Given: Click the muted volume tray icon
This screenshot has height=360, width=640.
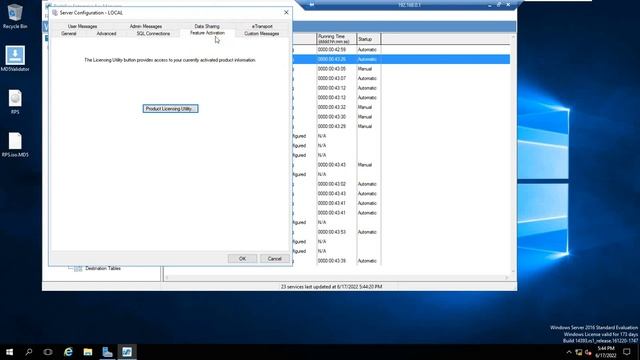Looking at the screenshot, I should pos(588,352).
